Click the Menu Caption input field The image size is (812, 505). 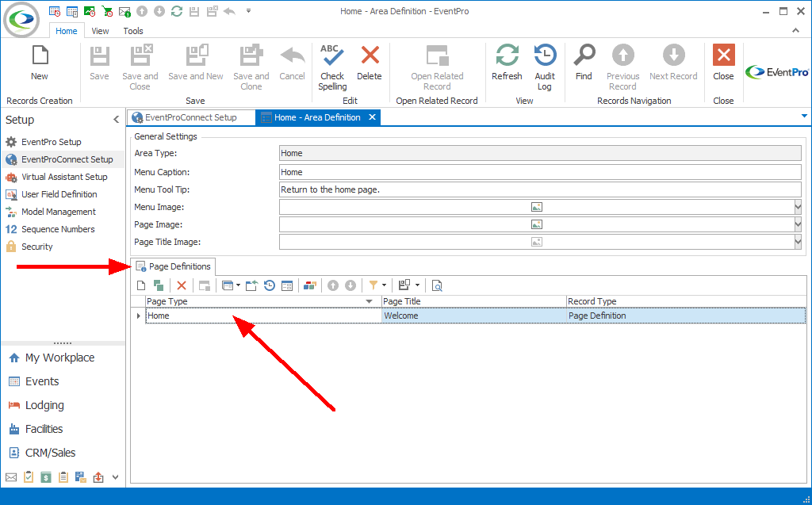540,173
